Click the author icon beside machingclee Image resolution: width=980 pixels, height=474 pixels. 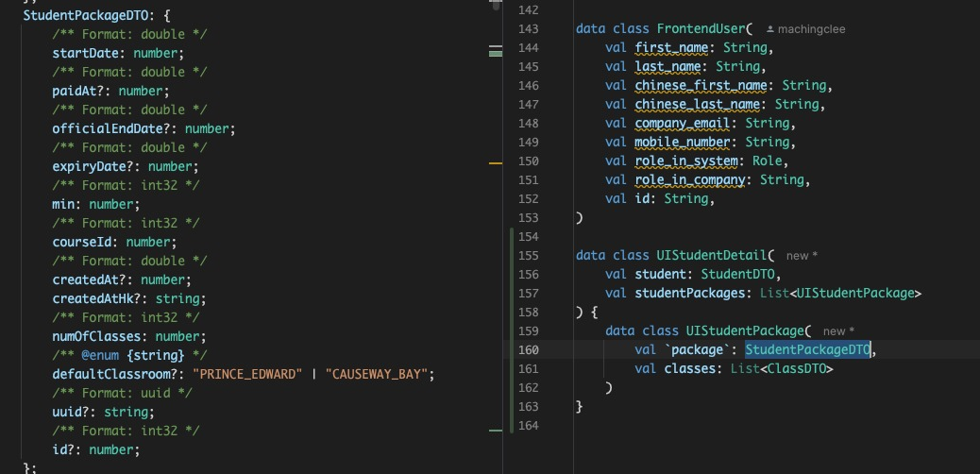point(770,29)
